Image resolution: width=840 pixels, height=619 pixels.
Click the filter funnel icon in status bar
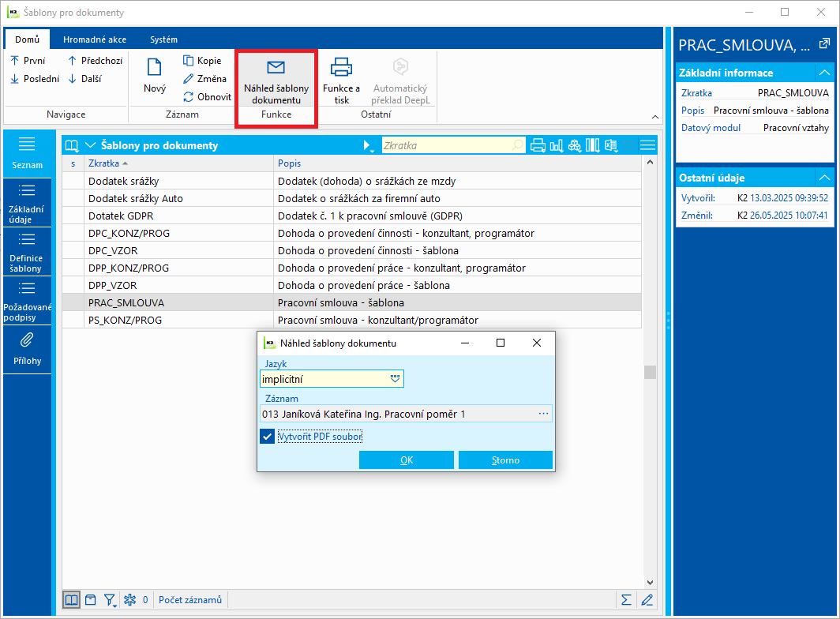point(110,600)
